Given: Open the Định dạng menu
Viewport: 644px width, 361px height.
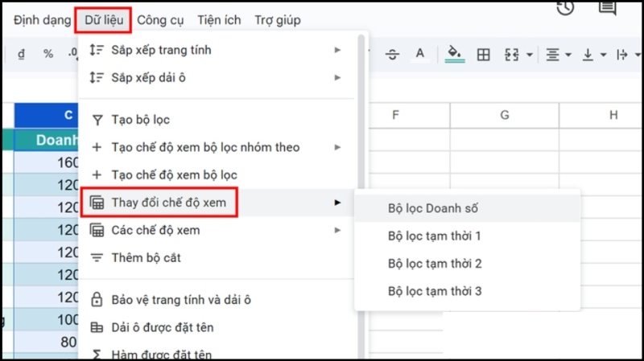Looking at the screenshot, I should click(42, 20).
